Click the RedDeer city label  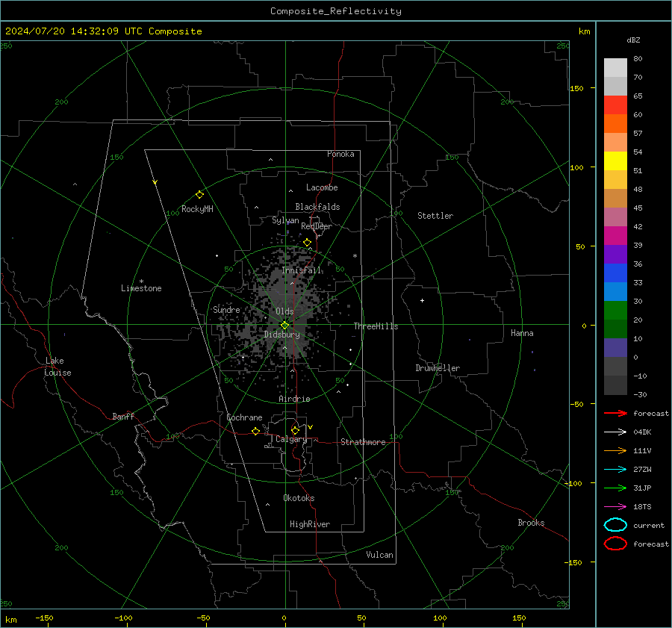(317, 226)
